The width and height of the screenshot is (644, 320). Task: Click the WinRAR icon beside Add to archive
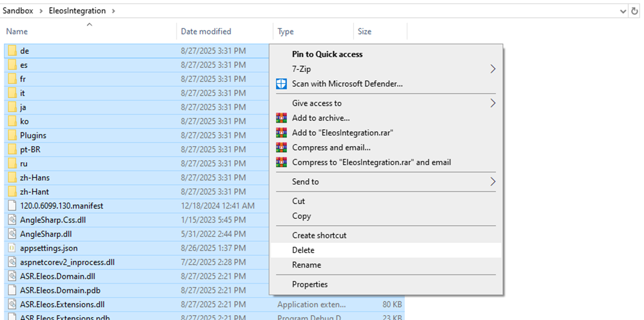pyautogui.click(x=282, y=118)
